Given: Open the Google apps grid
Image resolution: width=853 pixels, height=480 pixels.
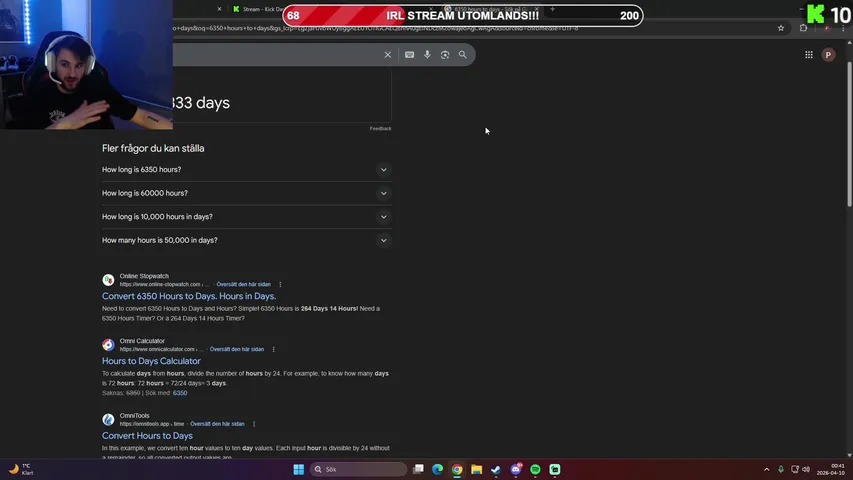Looking at the screenshot, I should pos(809,54).
